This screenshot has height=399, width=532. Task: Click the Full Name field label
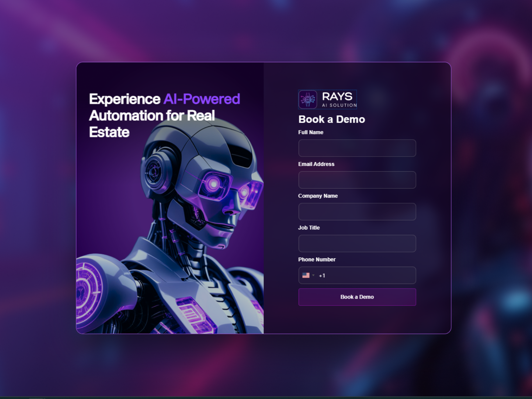pyautogui.click(x=311, y=132)
